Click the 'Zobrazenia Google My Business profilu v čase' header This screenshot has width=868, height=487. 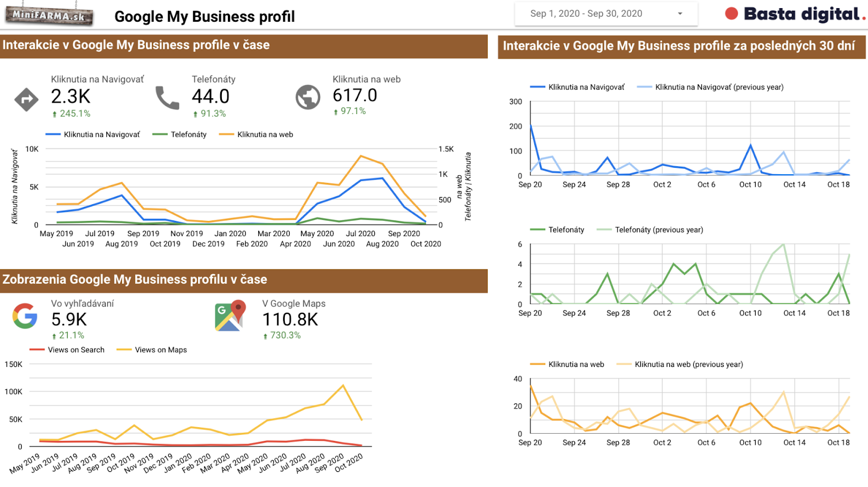click(x=244, y=281)
